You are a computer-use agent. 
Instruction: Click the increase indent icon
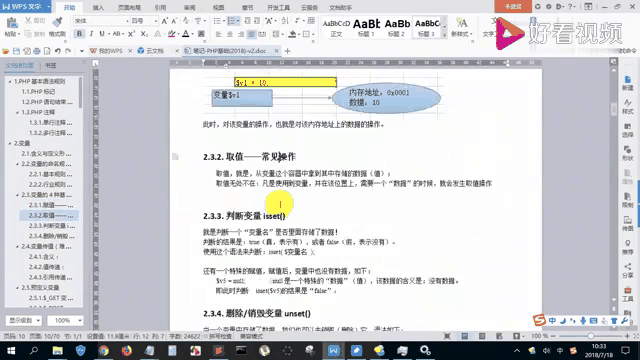point(257,21)
